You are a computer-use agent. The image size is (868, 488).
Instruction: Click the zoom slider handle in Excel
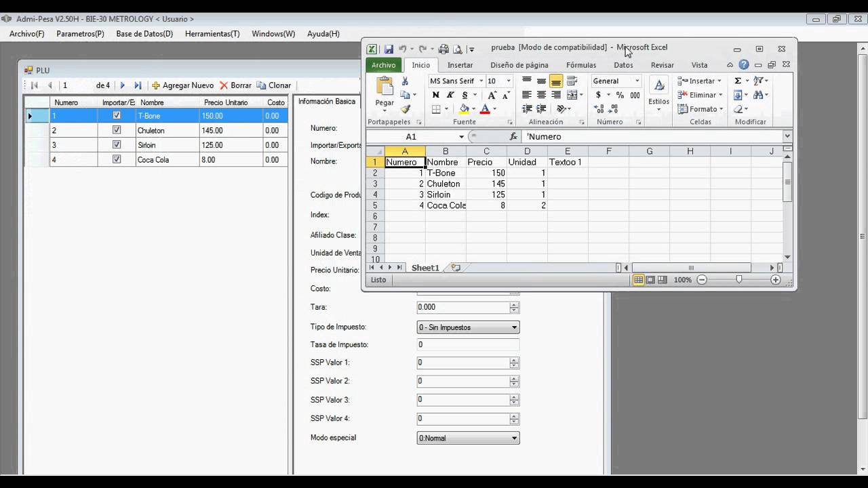[738, 279]
